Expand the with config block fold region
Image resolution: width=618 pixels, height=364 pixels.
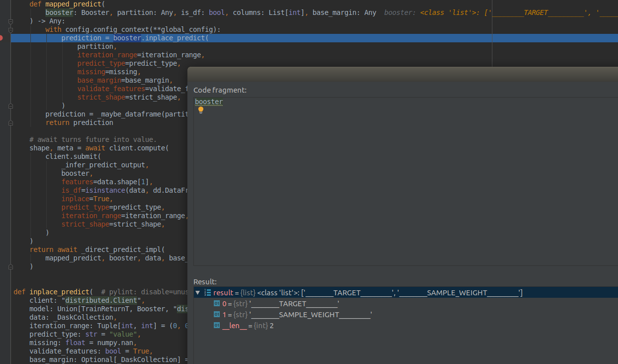[x=10, y=29]
